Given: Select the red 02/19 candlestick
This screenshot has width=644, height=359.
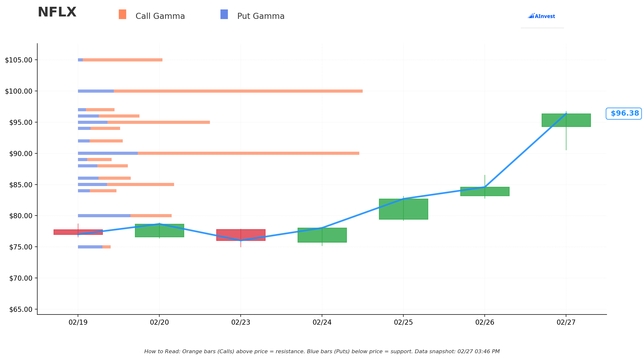Looking at the screenshot, I should (x=78, y=232).
